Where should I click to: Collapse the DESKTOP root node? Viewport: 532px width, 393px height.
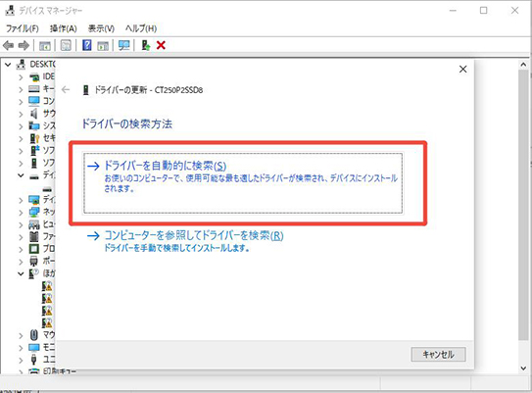click(8, 64)
